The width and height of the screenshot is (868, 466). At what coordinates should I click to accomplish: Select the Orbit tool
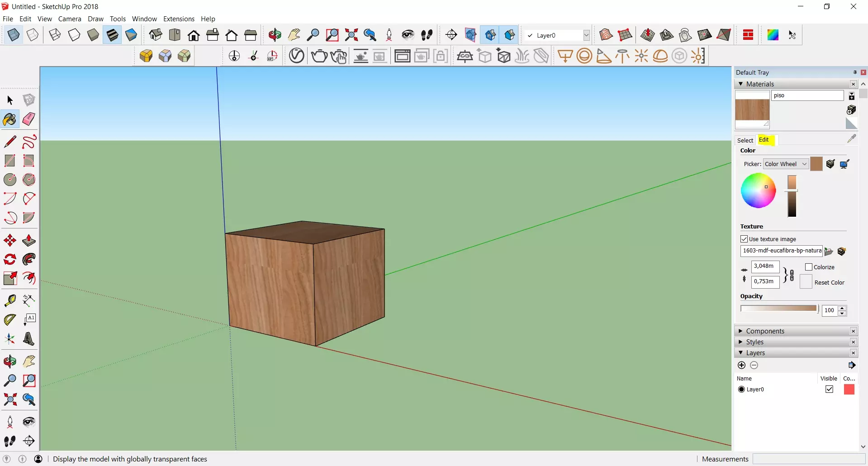point(9,361)
